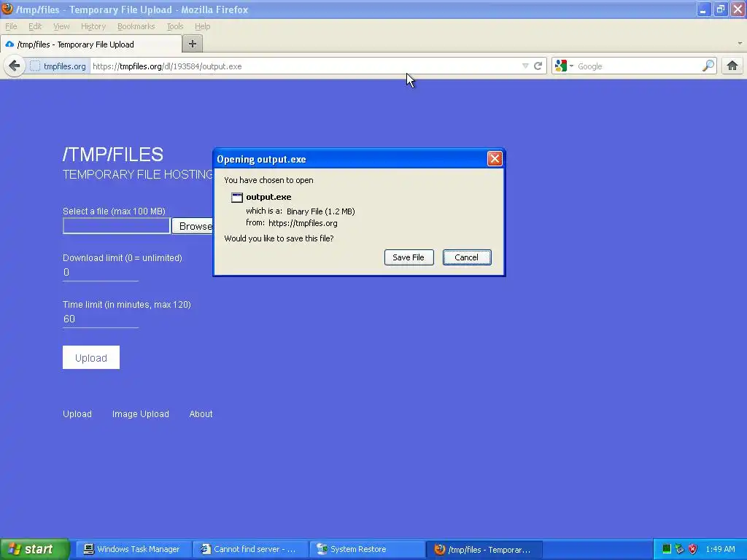747x560 pixels.
Task: Reload the page with the refresh icon
Action: (x=538, y=66)
